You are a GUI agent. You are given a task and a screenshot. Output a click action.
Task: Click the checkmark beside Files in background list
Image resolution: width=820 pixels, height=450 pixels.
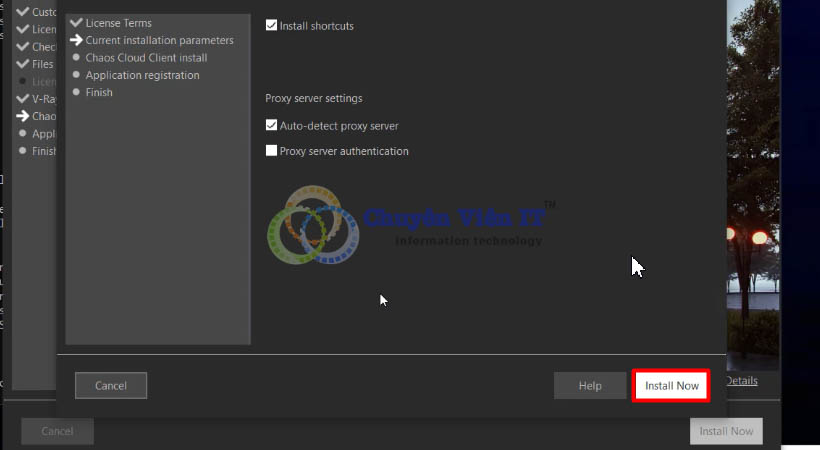click(x=23, y=64)
